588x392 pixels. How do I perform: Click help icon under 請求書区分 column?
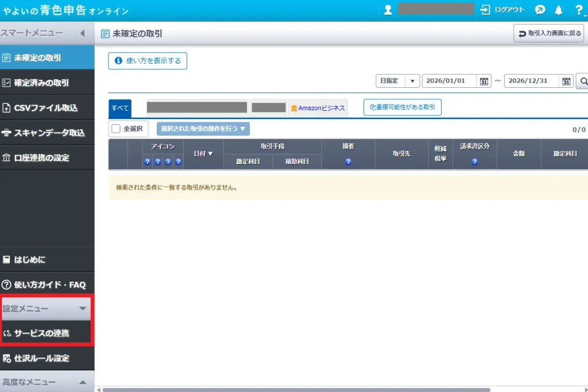click(x=475, y=161)
